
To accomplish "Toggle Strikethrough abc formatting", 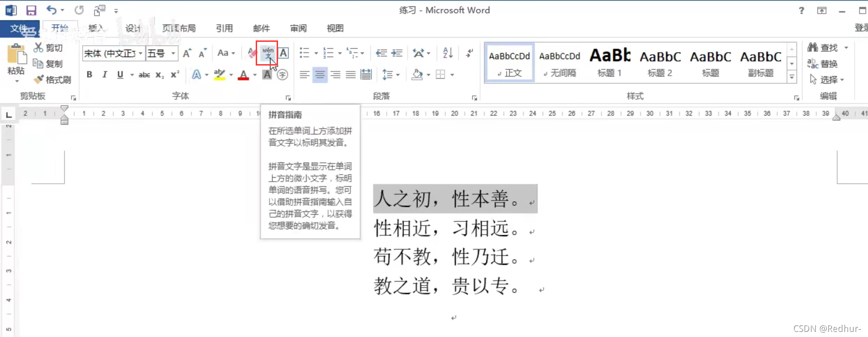I will coord(144,74).
